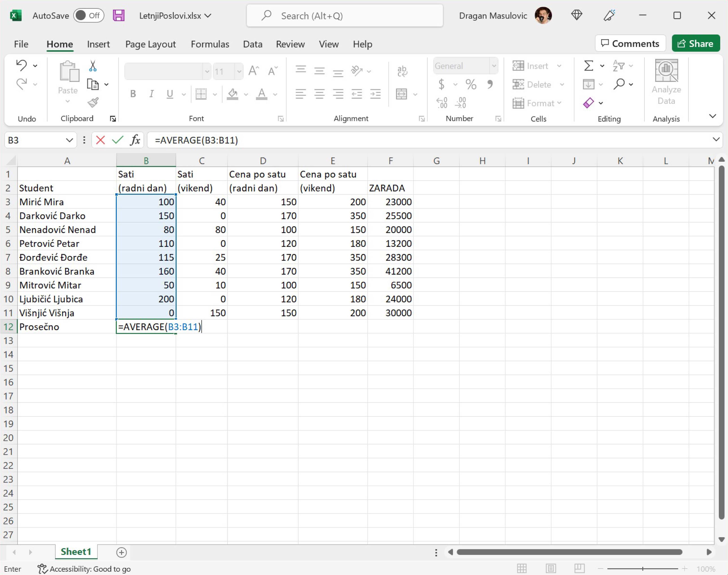Viewport: 728px width, 575px height.
Task: Expand the formula bar chevron
Action: tap(716, 139)
